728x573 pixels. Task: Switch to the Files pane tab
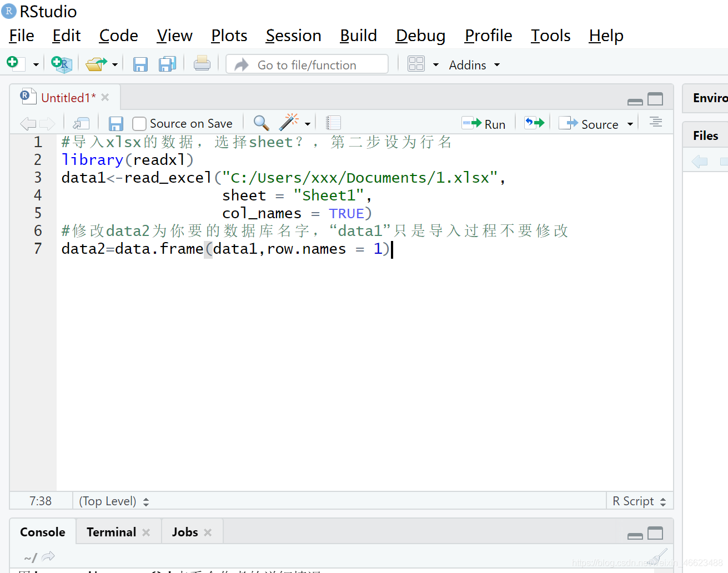click(706, 135)
